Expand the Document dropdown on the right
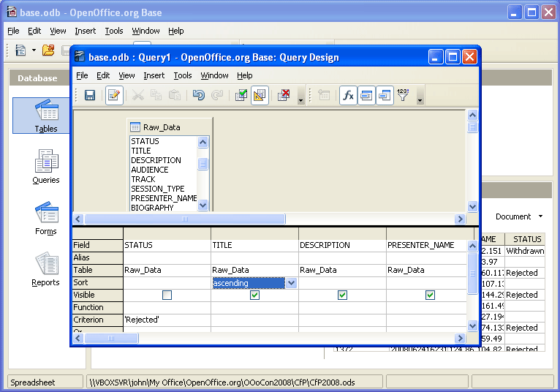 [x=540, y=216]
